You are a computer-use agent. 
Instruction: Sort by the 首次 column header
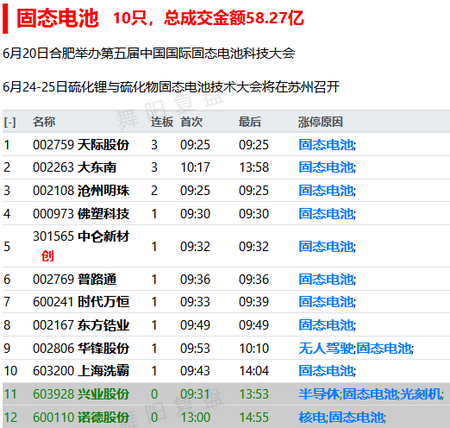[191, 122]
